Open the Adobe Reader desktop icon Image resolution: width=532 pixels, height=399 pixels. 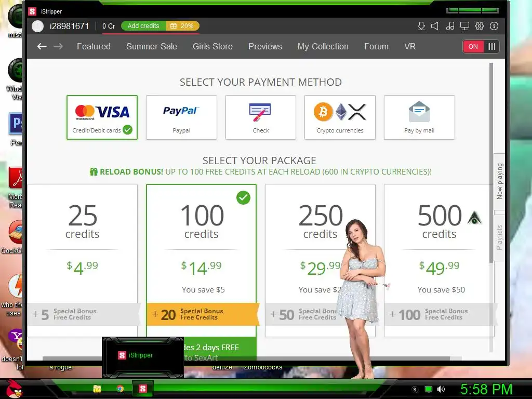point(16,177)
